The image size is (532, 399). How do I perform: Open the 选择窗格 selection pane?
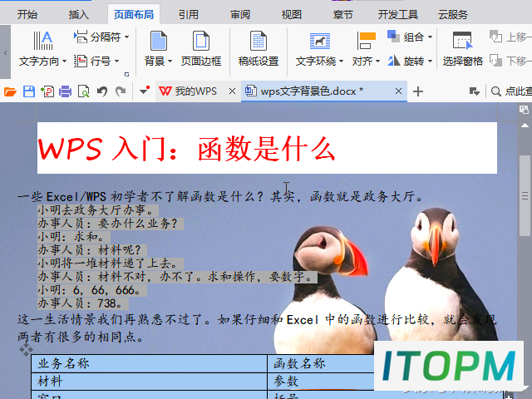(462, 49)
